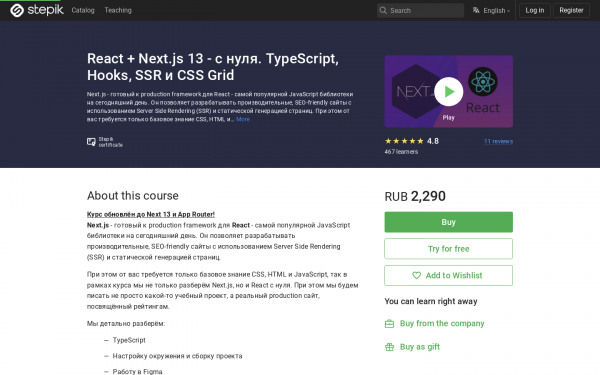
Task: Click the 'About this course' heading
Action: 133,196
